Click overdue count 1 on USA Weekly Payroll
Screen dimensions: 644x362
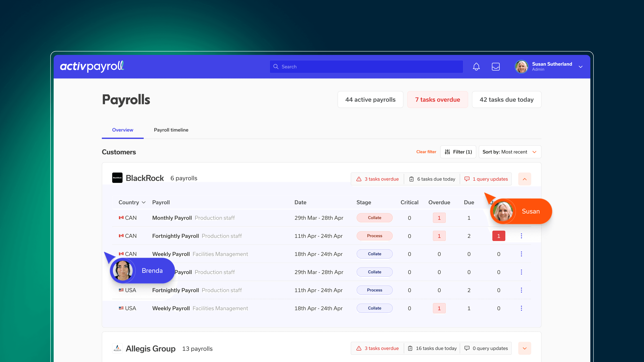pyautogui.click(x=439, y=308)
